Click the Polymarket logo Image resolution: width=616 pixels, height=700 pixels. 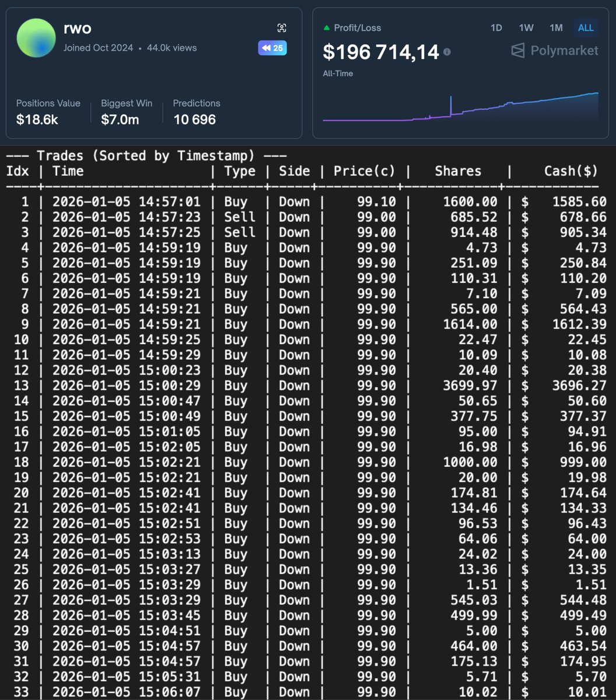tap(554, 51)
